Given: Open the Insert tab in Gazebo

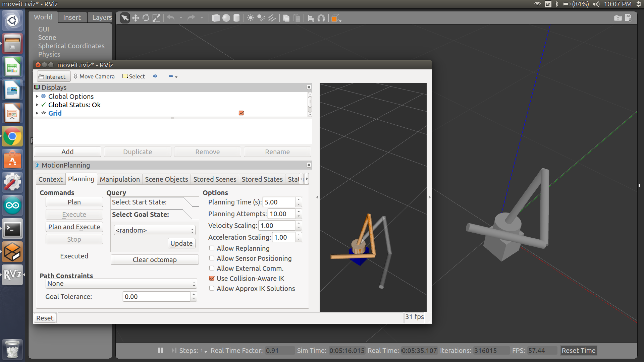Looking at the screenshot, I should [x=72, y=17].
